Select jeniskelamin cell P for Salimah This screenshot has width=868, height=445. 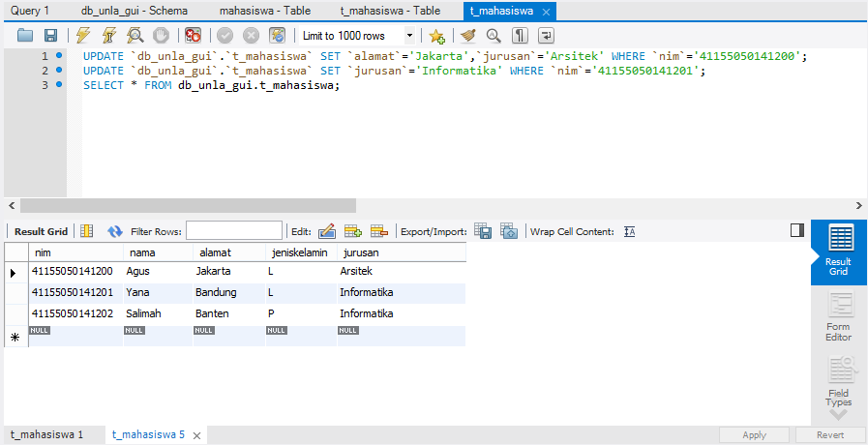point(301,313)
